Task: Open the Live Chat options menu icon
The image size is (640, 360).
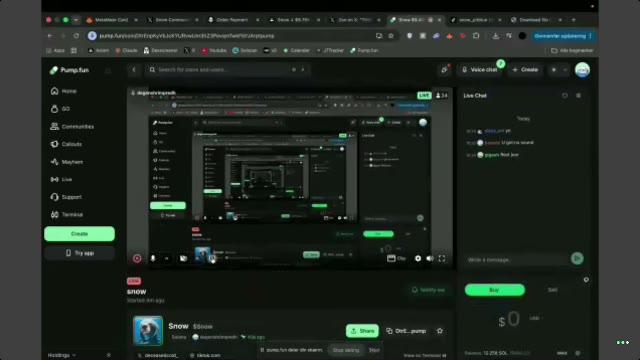Action: 578,96
